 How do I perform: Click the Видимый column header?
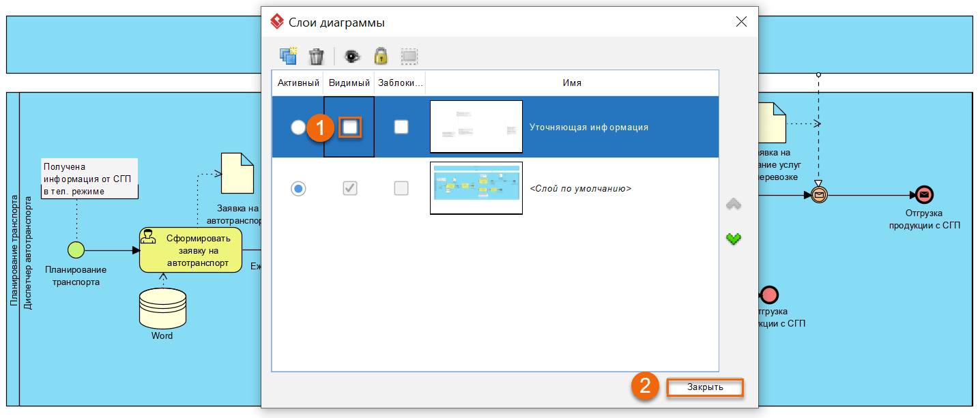(x=349, y=83)
